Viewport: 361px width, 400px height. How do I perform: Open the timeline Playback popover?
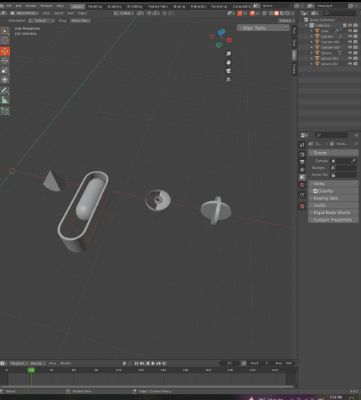point(18,363)
